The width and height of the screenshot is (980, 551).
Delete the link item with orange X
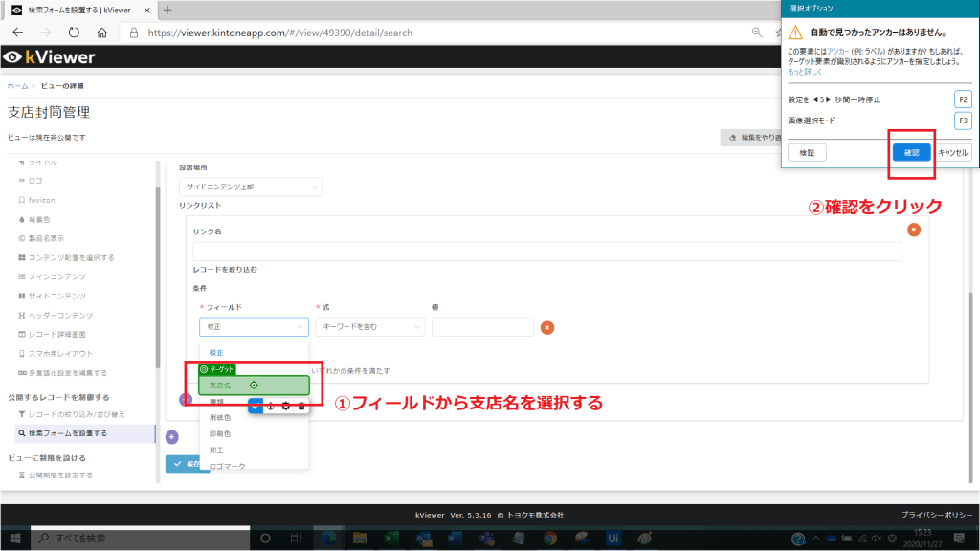pyautogui.click(x=914, y=230)
